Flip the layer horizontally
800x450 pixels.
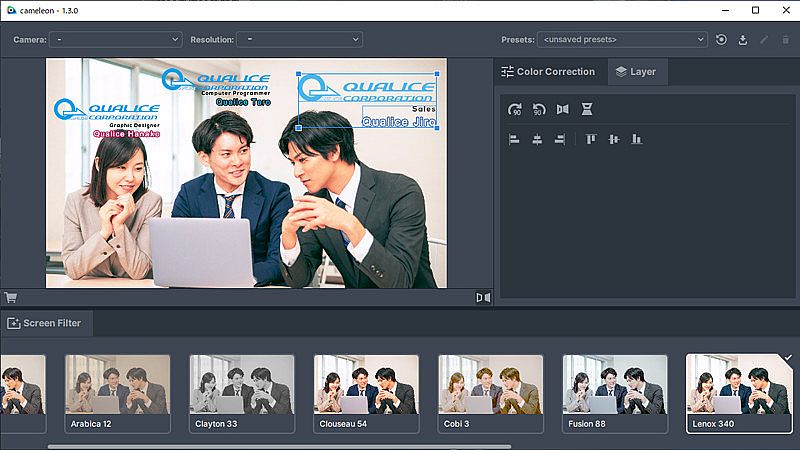[x=562, y=110]
